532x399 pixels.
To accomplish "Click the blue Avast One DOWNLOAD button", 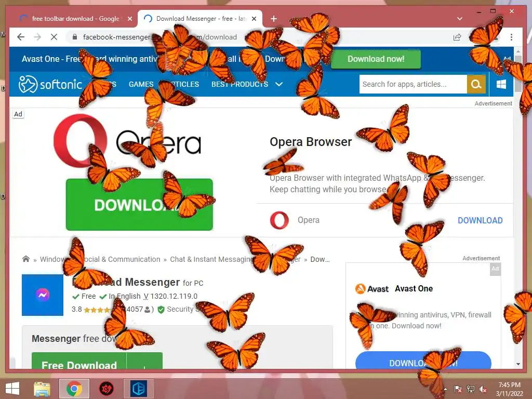I will [x=423, y=361].
